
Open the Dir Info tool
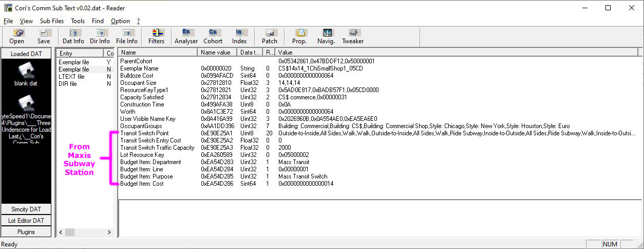tap(100, 37)
